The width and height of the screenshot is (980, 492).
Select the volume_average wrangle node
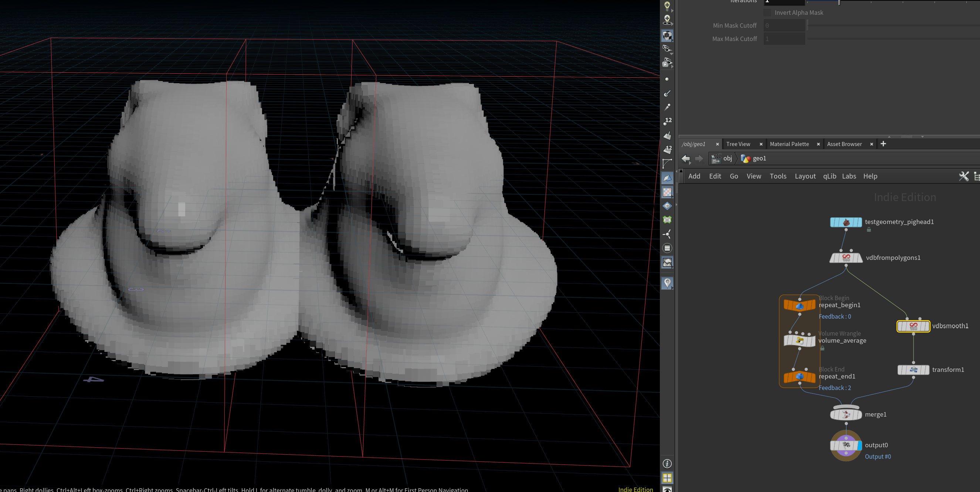click(799, 340)
